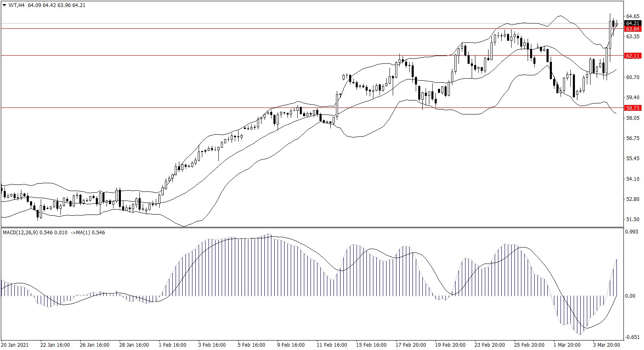Click the triangle arrow beside WT,H4

[4, 5]
